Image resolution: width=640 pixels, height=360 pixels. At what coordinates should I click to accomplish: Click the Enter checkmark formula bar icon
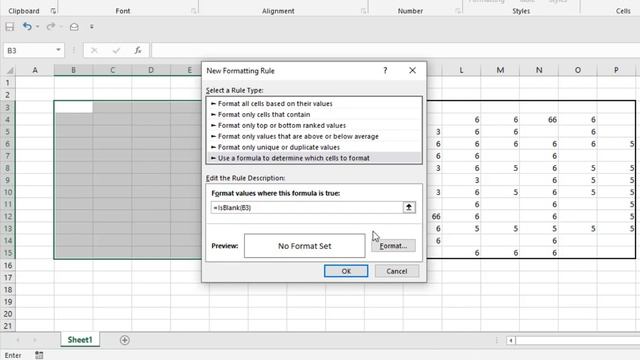[x=116, y=51]
